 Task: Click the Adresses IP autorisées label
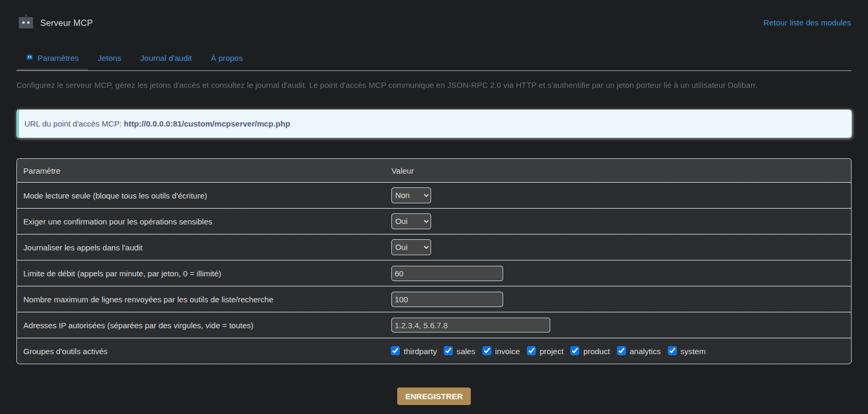pyautogui.click(x=138, y=326)
